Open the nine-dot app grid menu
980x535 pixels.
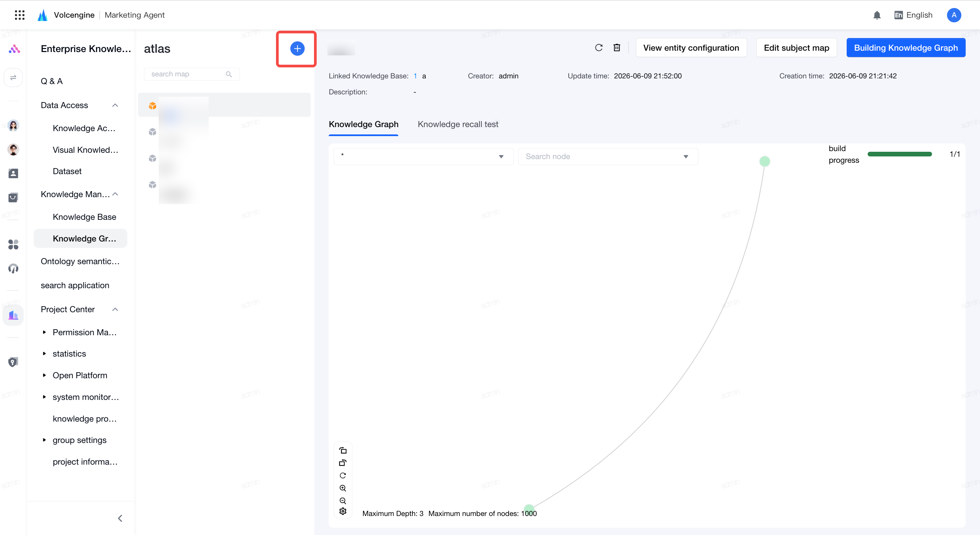(19, 15)
